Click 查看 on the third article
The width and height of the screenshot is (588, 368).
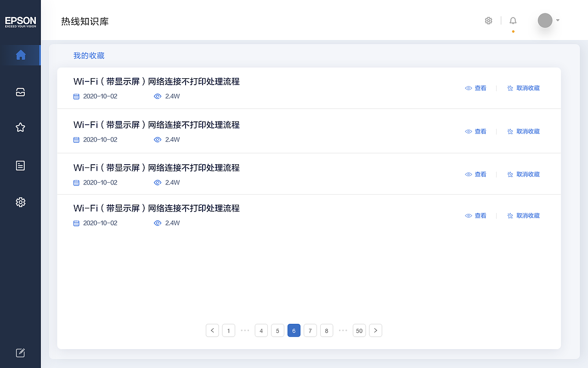481,174
